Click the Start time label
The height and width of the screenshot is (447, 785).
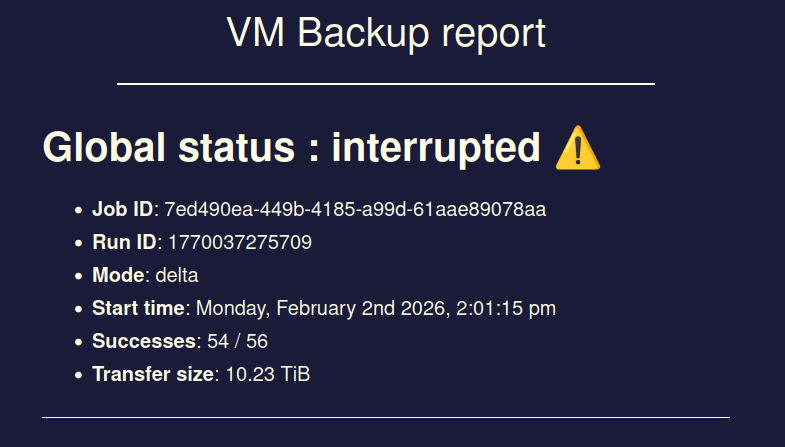(138, 308)
